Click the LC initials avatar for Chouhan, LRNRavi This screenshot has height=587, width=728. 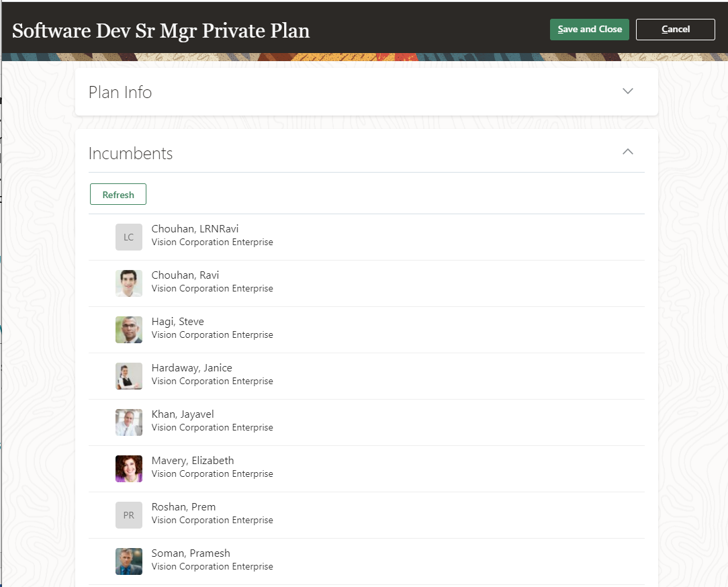click(x=128, y=236)
